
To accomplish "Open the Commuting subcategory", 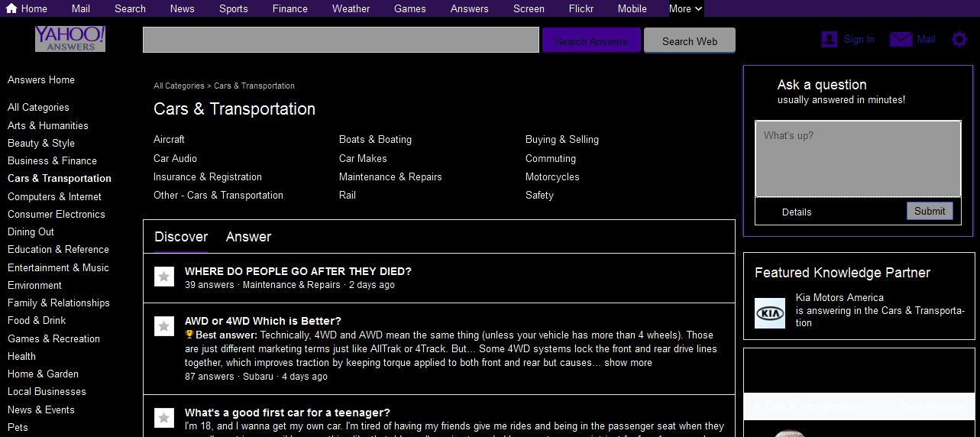I will click(x=551, y=158).
